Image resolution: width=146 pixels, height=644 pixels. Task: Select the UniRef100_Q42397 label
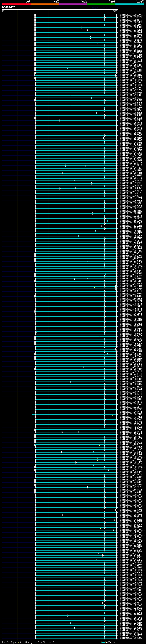[131, 148]
